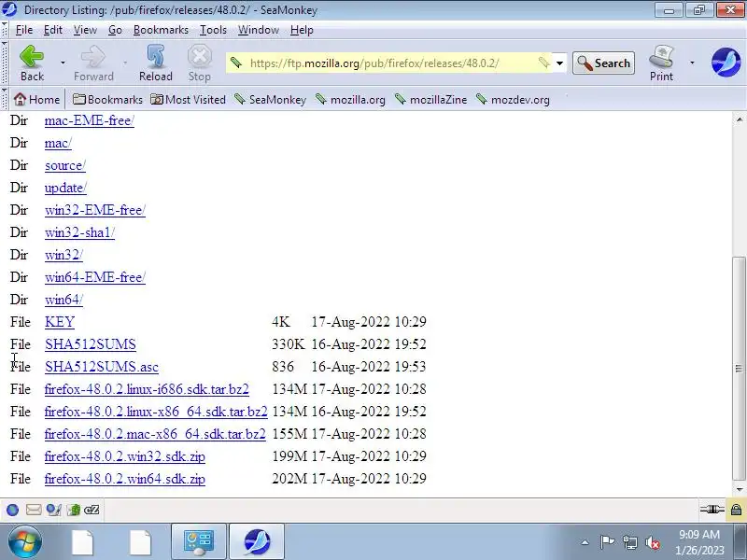Open the Window menu
Image resolution: width=747 pixels, height=560 pixels.
click(259, 30)
